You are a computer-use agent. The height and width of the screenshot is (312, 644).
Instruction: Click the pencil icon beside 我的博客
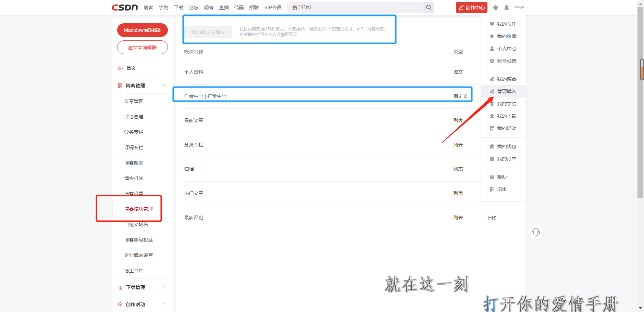click(492, 79)
